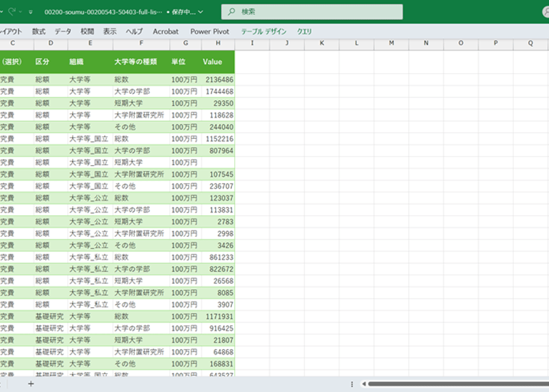The height and width of the screenshot is (392, 549).
Task: Select the cell with value 236707
Action: click(218, 186)
